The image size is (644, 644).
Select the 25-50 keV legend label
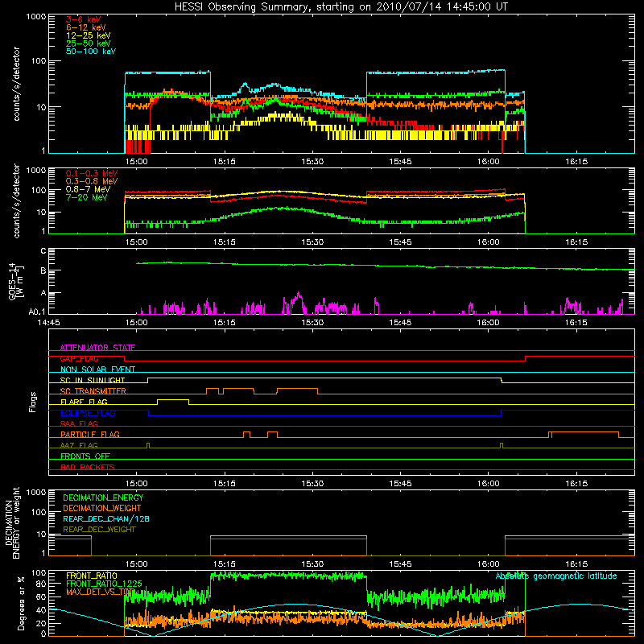point(88,43)
